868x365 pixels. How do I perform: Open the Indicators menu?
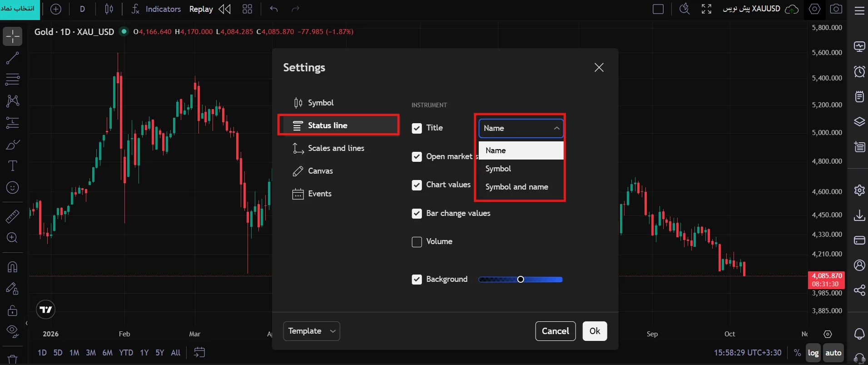(156, 9)
